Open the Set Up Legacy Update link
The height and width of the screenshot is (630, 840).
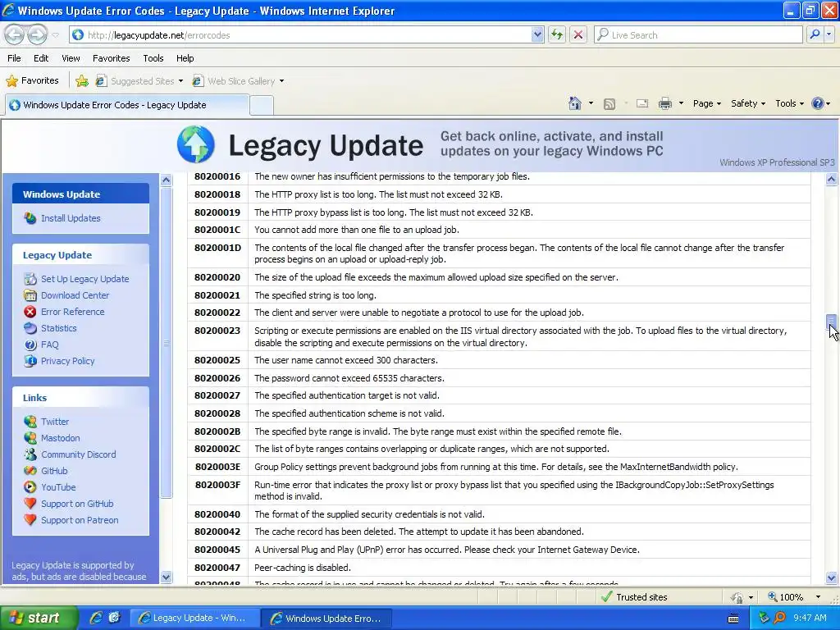pos(85,279)
